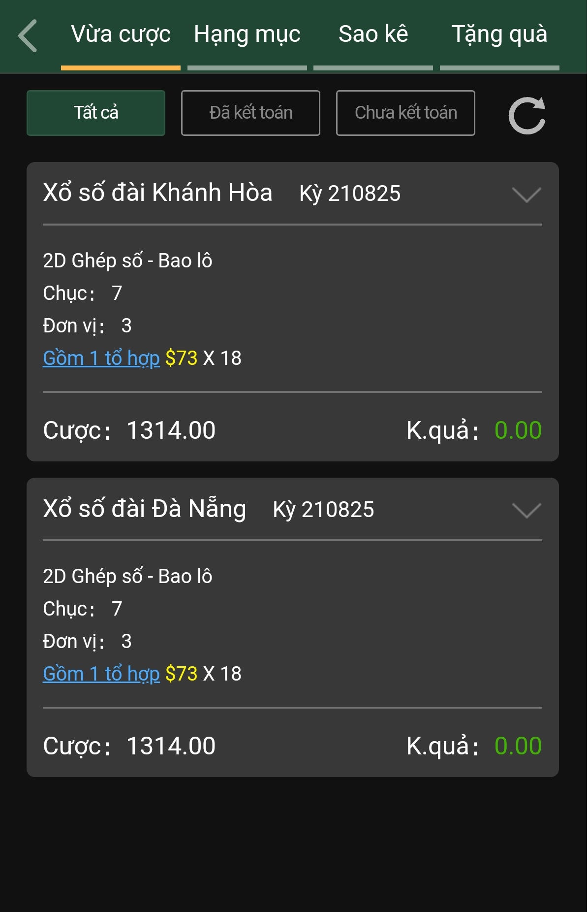The width and height of the screenshot is (588, 912).
Task: Select the Tất cả filter
Action: click(x=96, y=113)
